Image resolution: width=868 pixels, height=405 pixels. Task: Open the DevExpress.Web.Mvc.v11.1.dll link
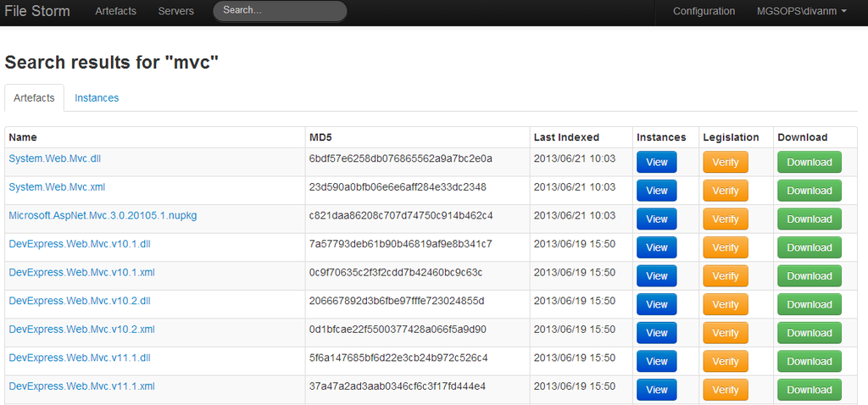(x=80, y=358)
